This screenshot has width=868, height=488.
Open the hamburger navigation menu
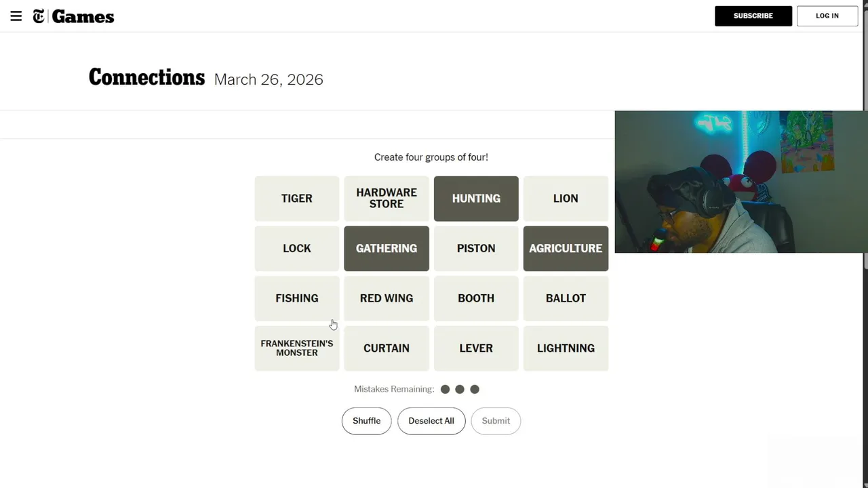(16, 16)
